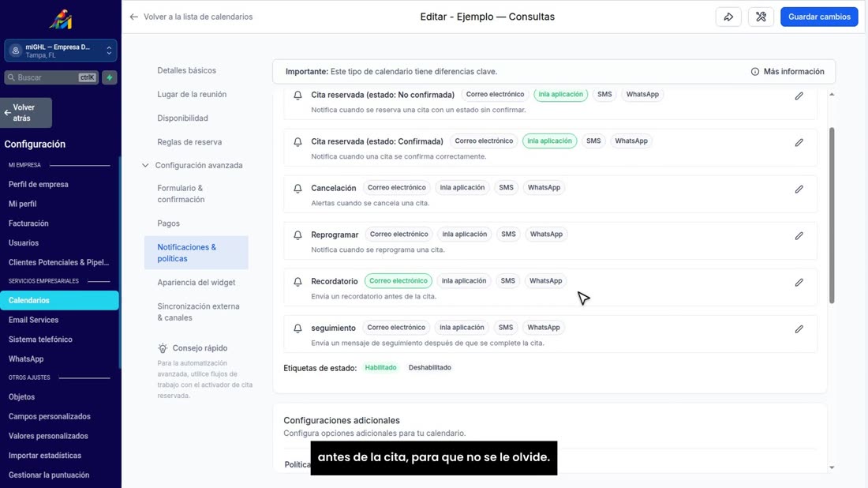Open Lugar de la reunión section
Image resolution: width=868 pixels, height=488 pixels.
(x=192, y=94)
